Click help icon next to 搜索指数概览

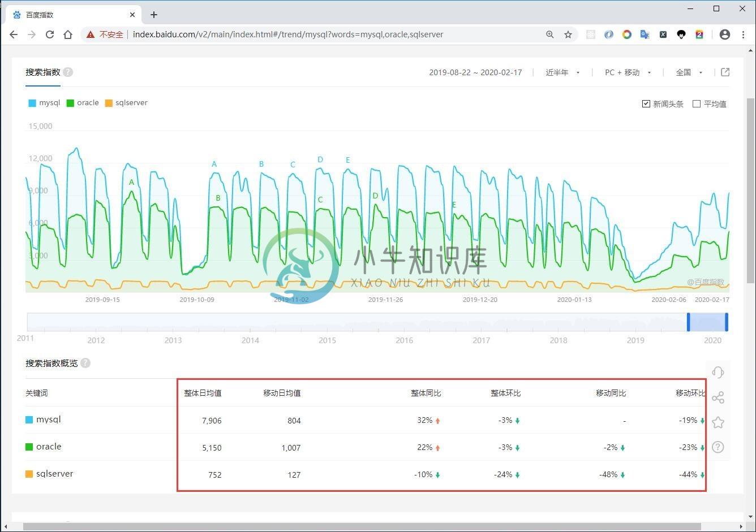pyautogui.click(x=85, y=363)
